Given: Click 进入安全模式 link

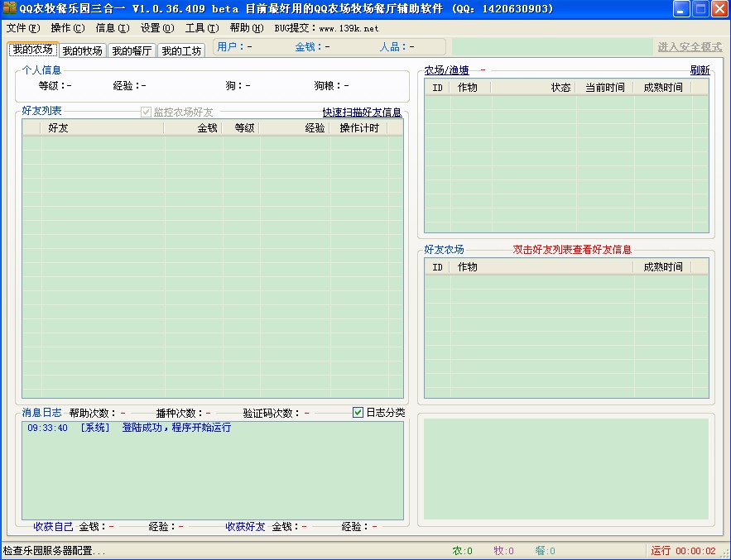Looking at the screenshot, I should tap(690, 47).
